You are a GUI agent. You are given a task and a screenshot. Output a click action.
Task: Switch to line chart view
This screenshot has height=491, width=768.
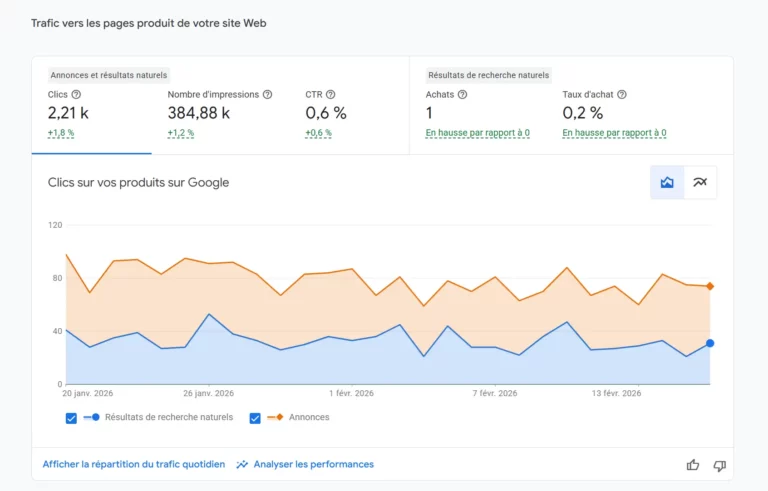pyautogui.click(x=700, y=182)
